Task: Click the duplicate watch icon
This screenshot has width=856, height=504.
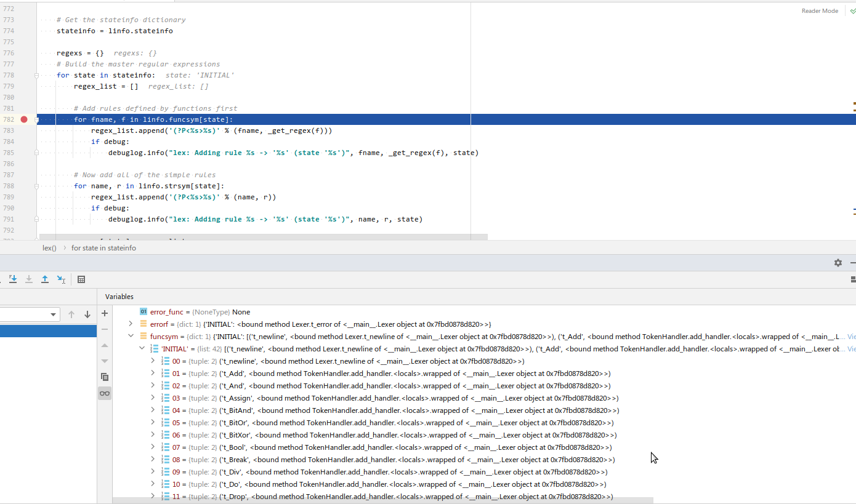Action: tap(105, 377)
